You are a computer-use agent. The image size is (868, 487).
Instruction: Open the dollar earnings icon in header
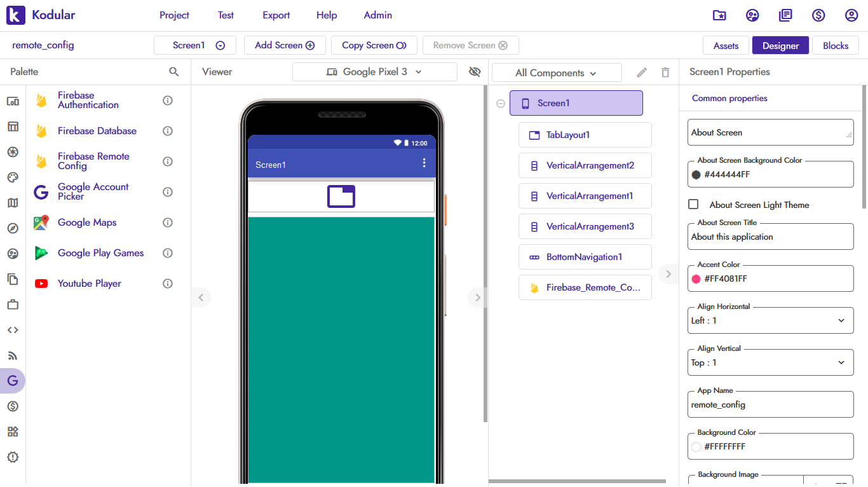818,15
